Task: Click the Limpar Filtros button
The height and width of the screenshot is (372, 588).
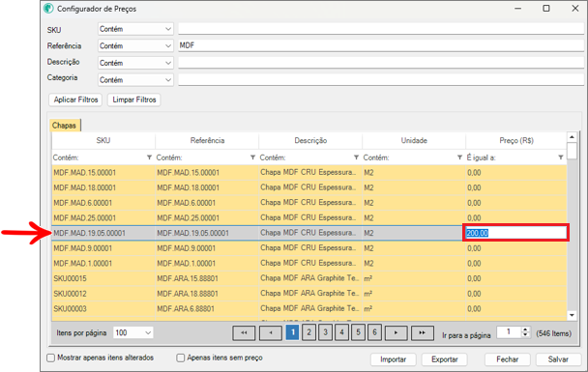Action: click(134, 100)
